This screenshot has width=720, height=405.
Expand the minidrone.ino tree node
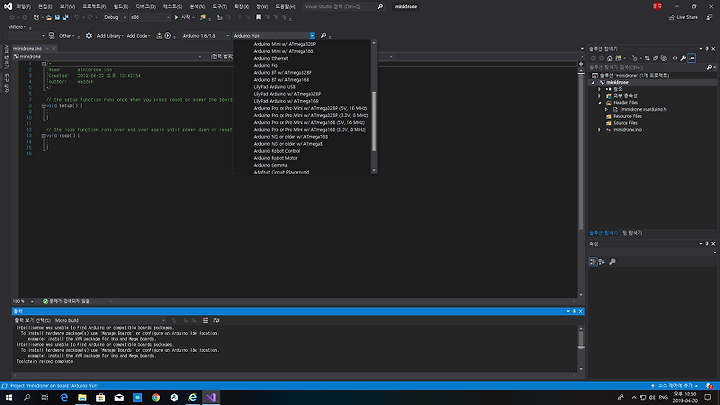pyautogui.click(x=599, y=130)
